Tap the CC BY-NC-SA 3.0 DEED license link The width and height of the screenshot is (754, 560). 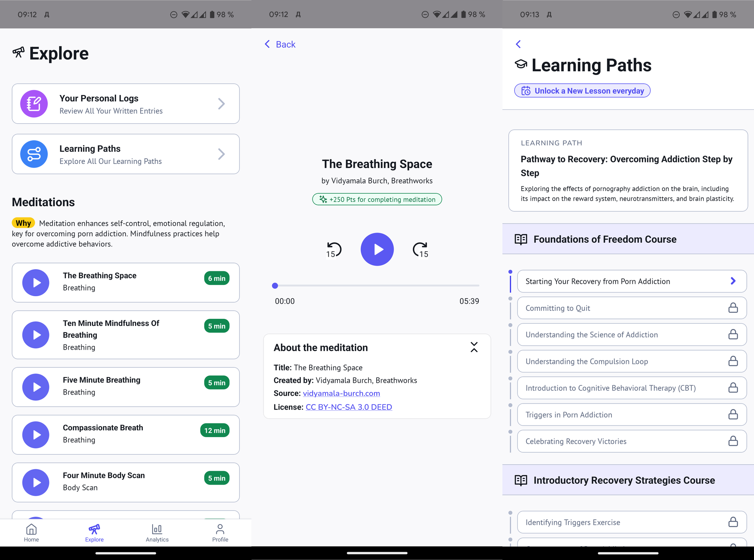click(348, 407)
